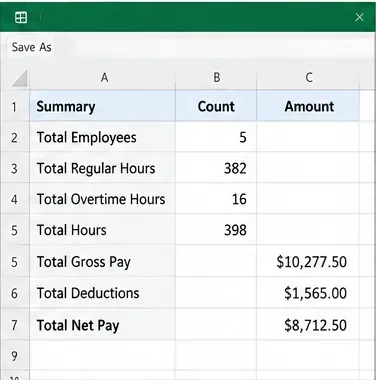The image size is (376, 380).
Task: Select the amount cell $8,712.50
Action: pyautogui.click(x=308, y=325)
